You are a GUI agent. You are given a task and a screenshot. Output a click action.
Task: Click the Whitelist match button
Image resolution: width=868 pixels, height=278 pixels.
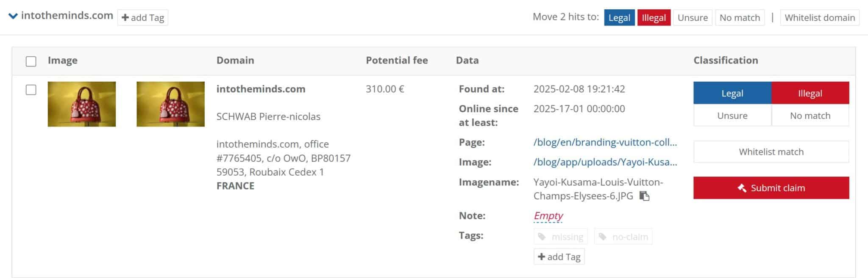click(771, 152)
